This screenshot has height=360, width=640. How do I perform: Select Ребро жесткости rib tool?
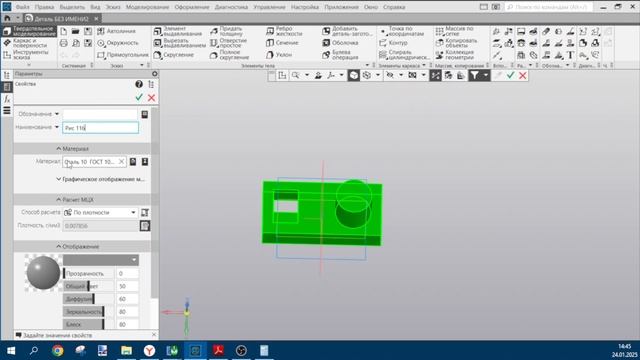[284, 31]
